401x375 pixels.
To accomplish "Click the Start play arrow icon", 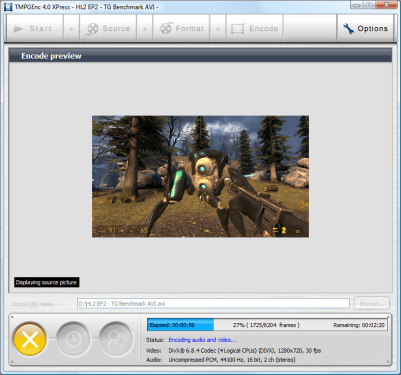I will pos(18,29).
